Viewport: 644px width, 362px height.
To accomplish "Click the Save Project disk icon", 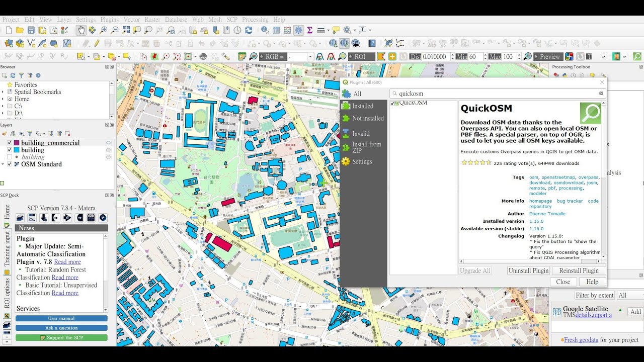I will pos(31,30).
